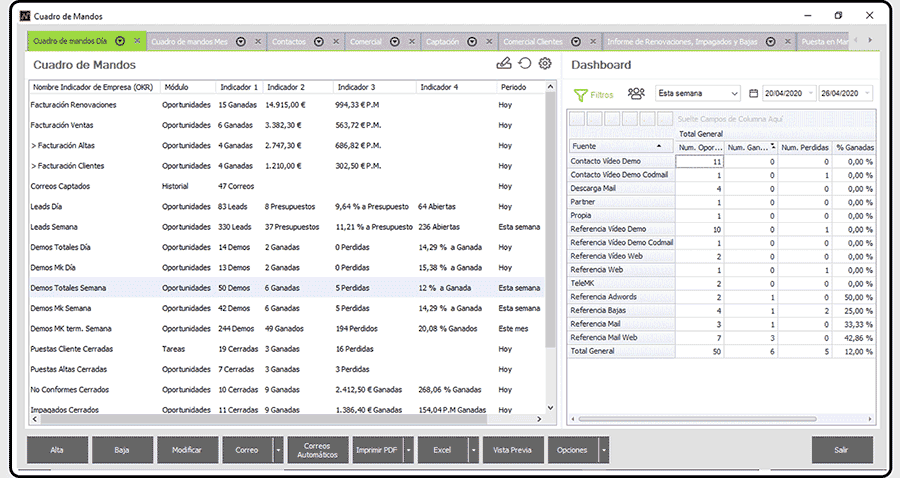Image resolution: width=900 pixels, height=478 pixels.
Task: Open the Cuadro de mandos Día tab menu
Action: (120, 41)
